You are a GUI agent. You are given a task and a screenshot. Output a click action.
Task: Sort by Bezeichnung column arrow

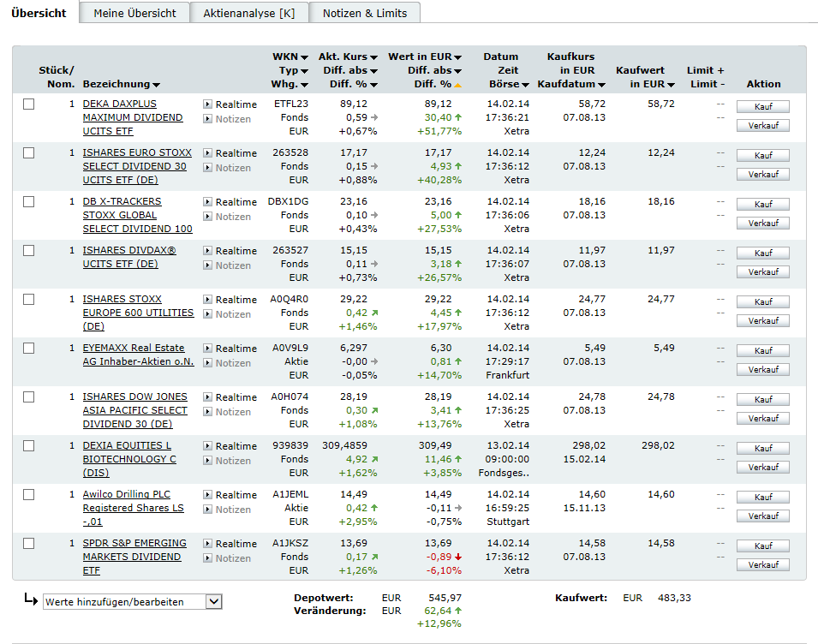(x=156, y=85)
